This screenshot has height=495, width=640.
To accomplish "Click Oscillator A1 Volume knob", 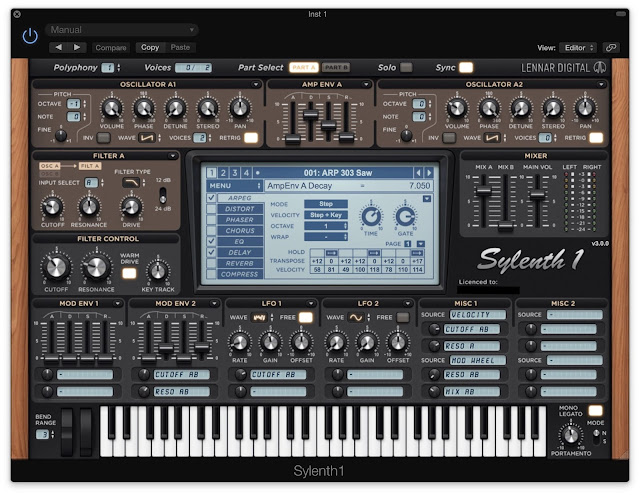I will coord(111,108).
